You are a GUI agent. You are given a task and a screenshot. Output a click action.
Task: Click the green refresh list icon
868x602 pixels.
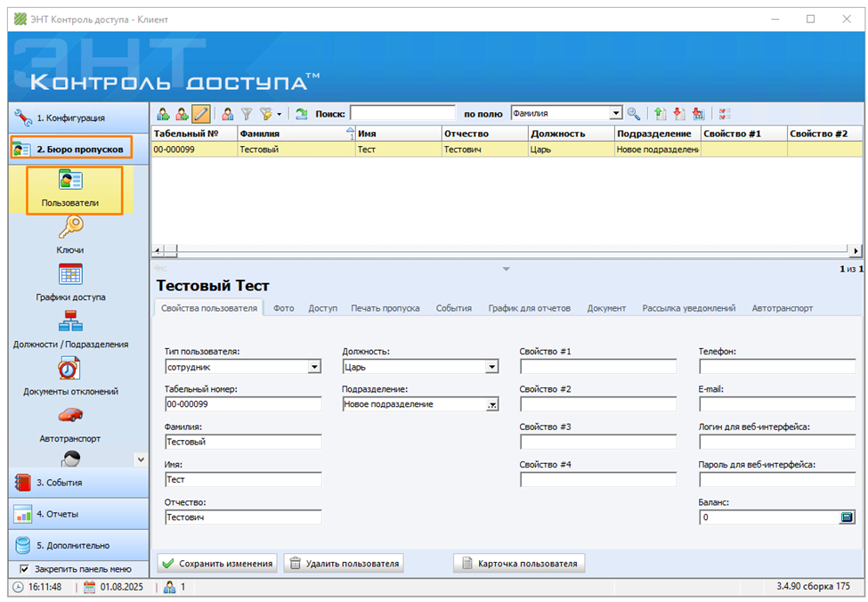click(x=301, y=114)
